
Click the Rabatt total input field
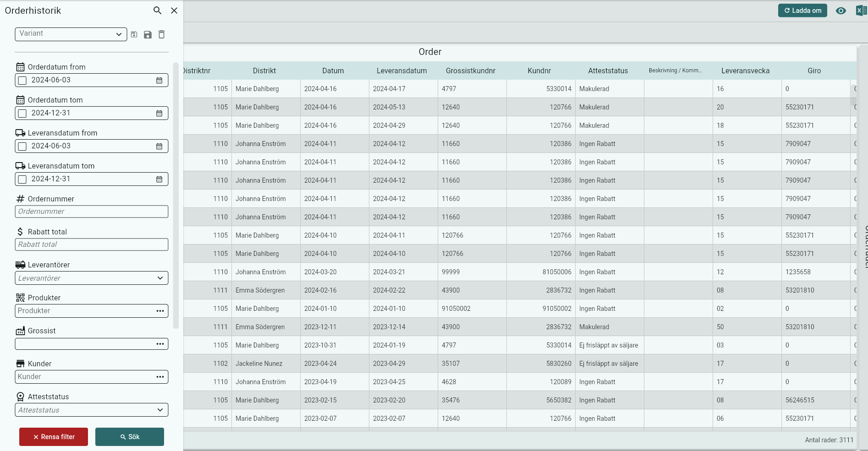[x=92, y=245]
